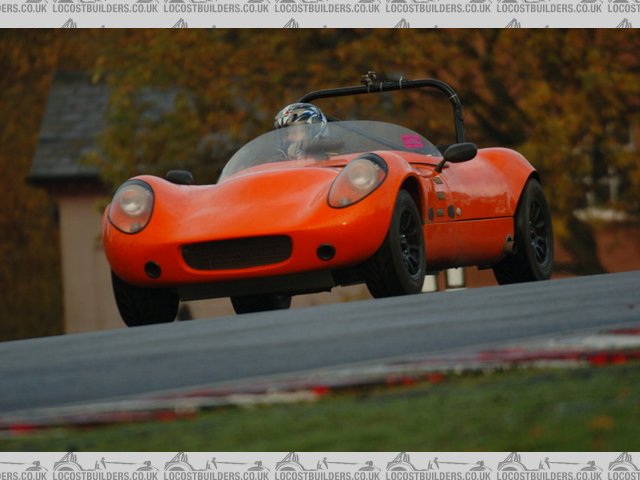Click the driver's silver helmet
The width and height of the screenshot is (640, 480).
click(x=300, y=120)
